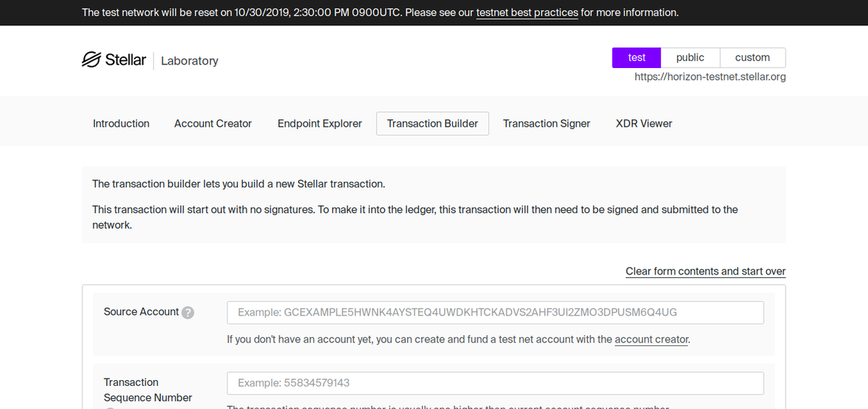Select the test network button
Screen dimensions: 868x409
tap(637, 58)
